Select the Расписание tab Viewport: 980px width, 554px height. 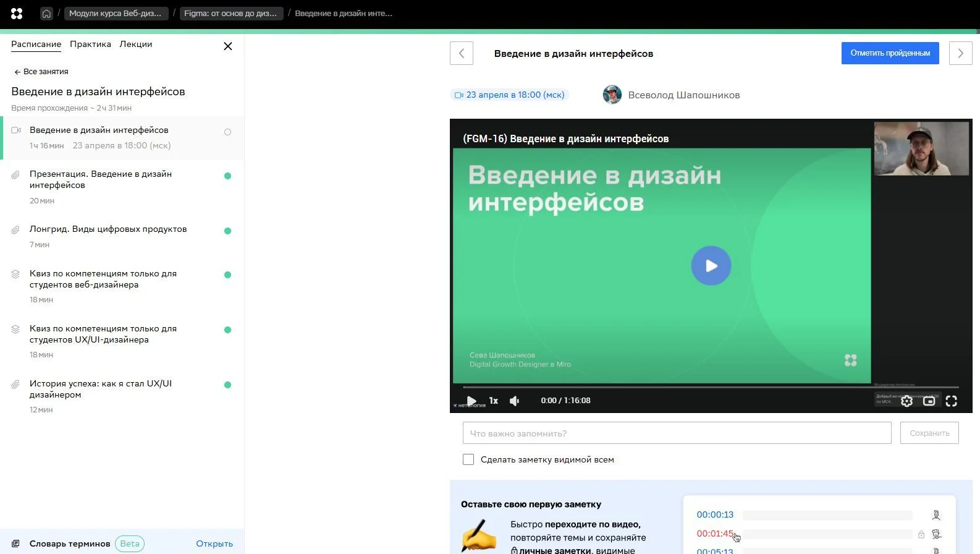click(x=36, y=44)
